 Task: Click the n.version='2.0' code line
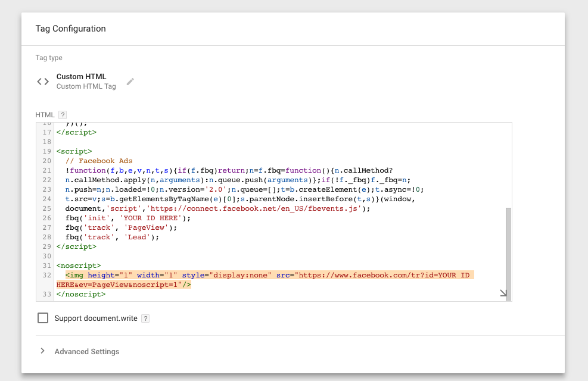244,189
